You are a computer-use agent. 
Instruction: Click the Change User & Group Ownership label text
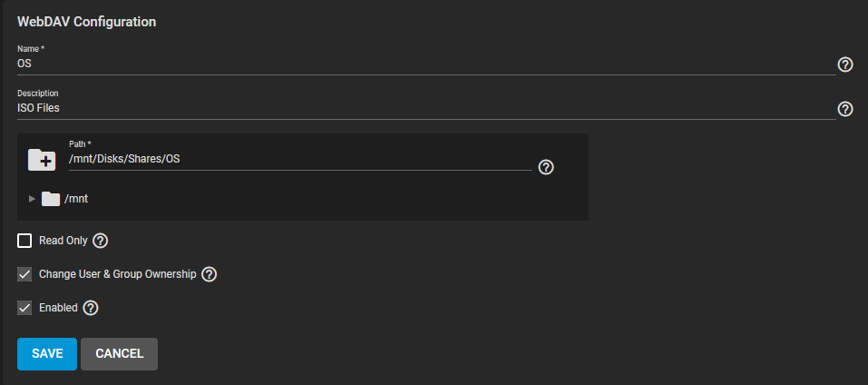[x=118, y=274]
